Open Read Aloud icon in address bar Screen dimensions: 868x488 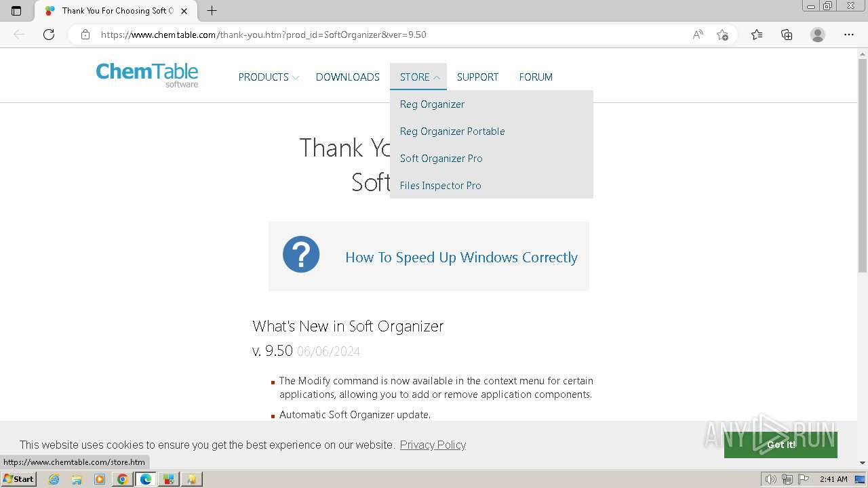click(x=698, y=35)
